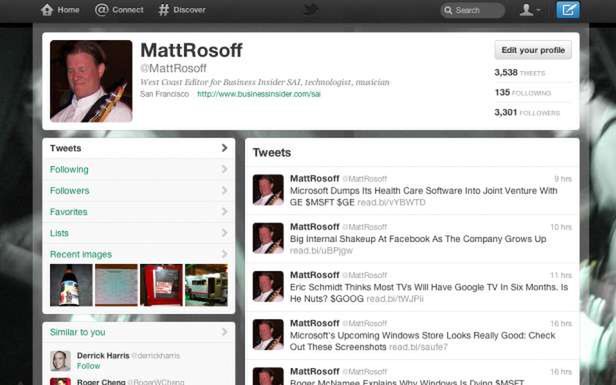This screenshot has width=616, height=385.
Task: Open the read.bi/uBPjgw link
Action: pos(321,250)
